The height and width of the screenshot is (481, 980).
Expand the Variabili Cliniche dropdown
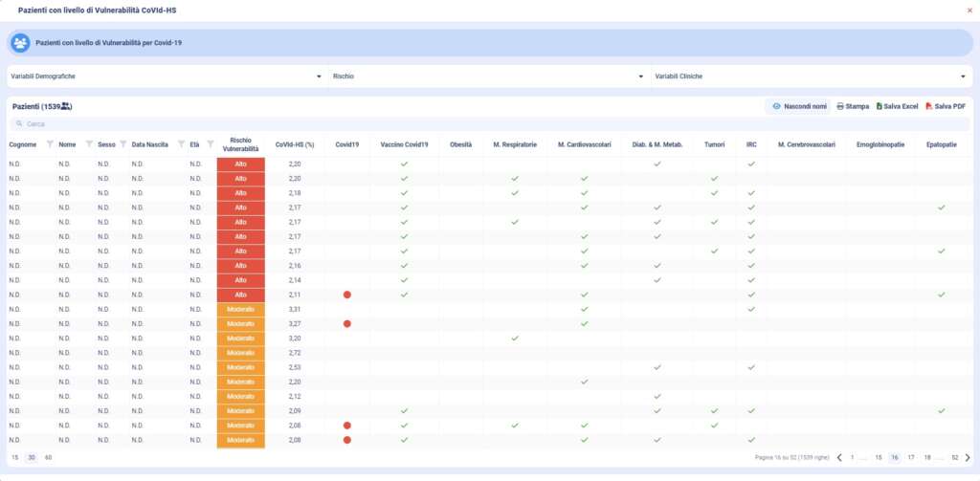point(810,76)
